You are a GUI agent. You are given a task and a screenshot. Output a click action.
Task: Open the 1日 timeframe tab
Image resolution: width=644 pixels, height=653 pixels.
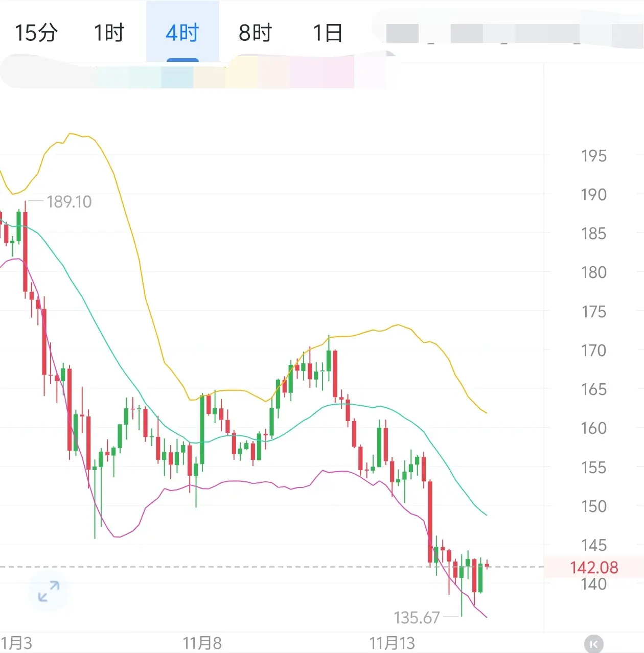328,33
